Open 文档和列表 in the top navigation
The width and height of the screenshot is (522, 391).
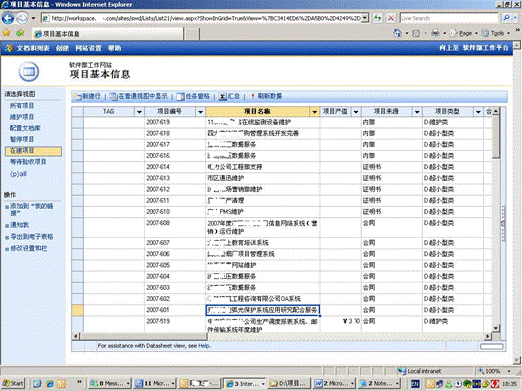(x=33, y=48)
